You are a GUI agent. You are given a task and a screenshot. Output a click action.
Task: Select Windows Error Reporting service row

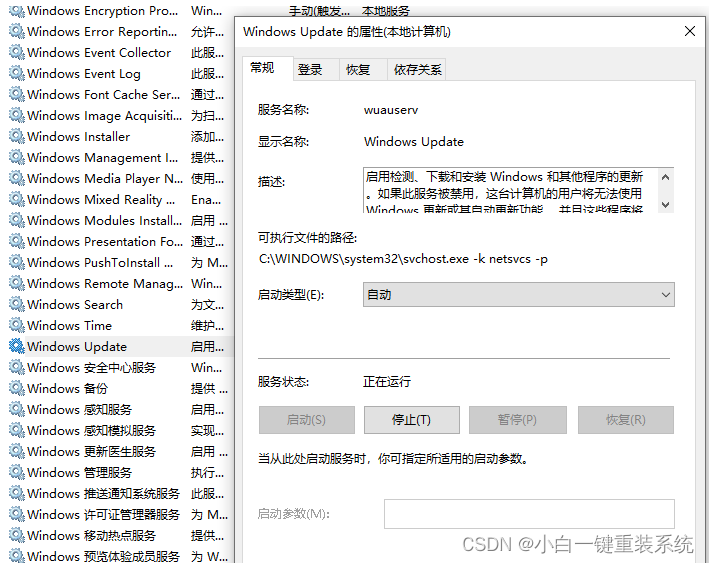click(x=118, y=32)
